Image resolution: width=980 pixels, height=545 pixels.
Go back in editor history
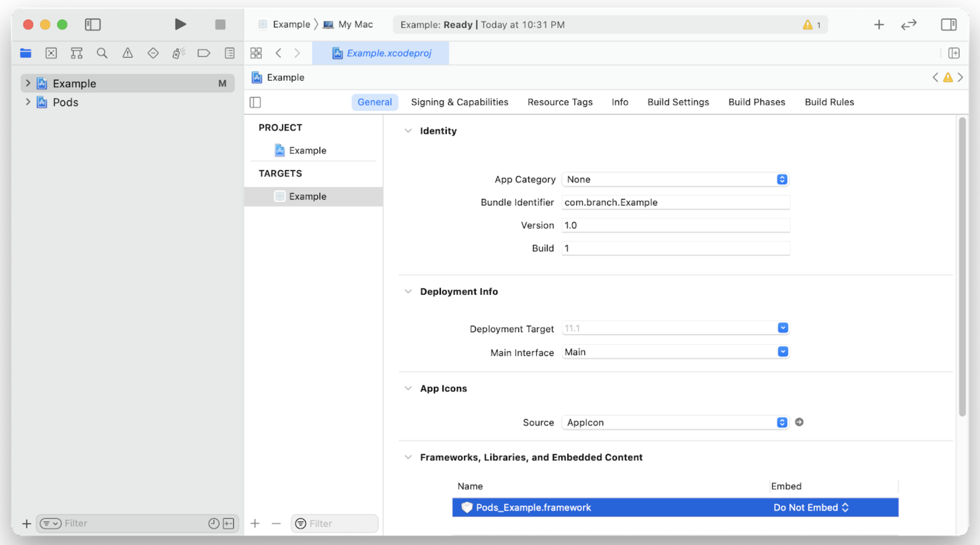tap(279, 53)
